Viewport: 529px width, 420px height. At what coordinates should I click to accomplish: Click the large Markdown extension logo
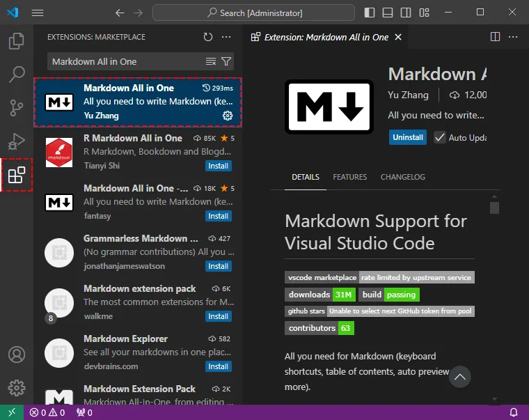point(329,107)
